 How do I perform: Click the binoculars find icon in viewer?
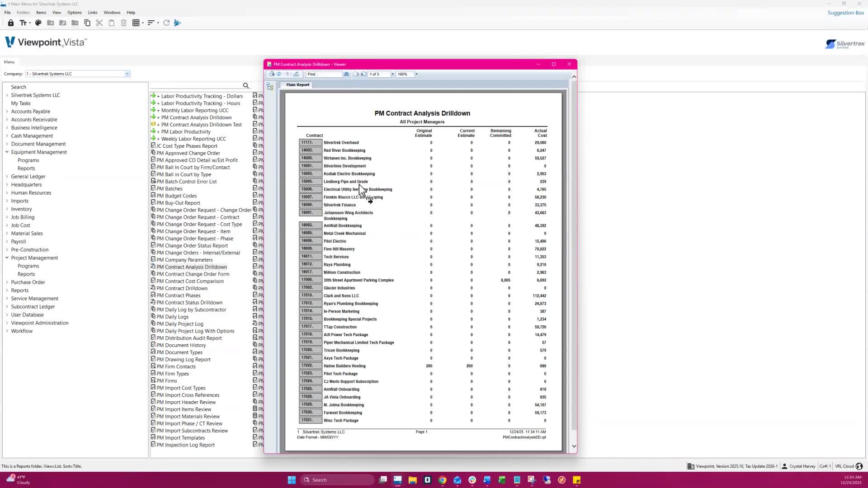[346, 74]
